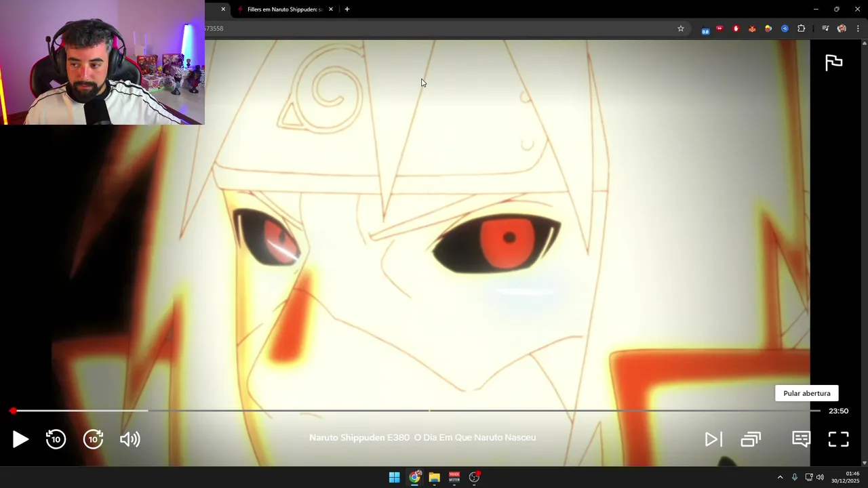The height and width of the screenshot is (488, 868).
Task: Open Chrome from the taskbar
Action: [x=414, y=477]
